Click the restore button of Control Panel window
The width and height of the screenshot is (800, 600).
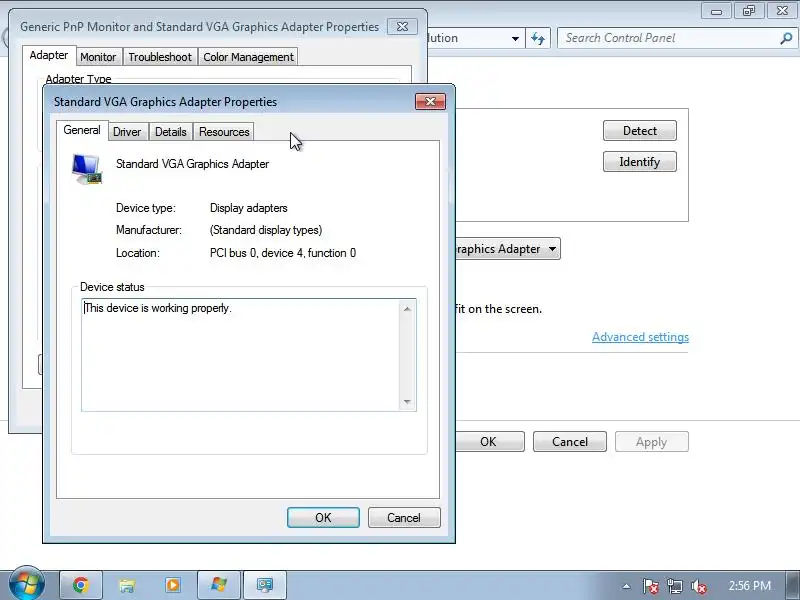point(748,10)
